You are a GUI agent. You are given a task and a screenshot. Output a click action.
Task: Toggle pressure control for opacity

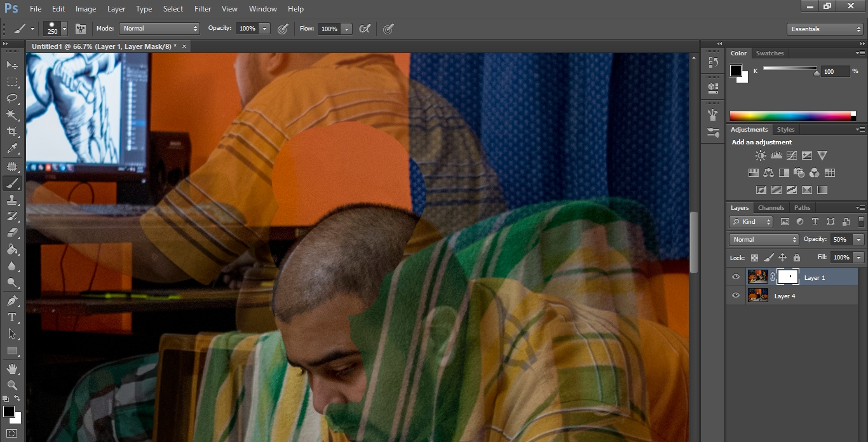point(283,29)
